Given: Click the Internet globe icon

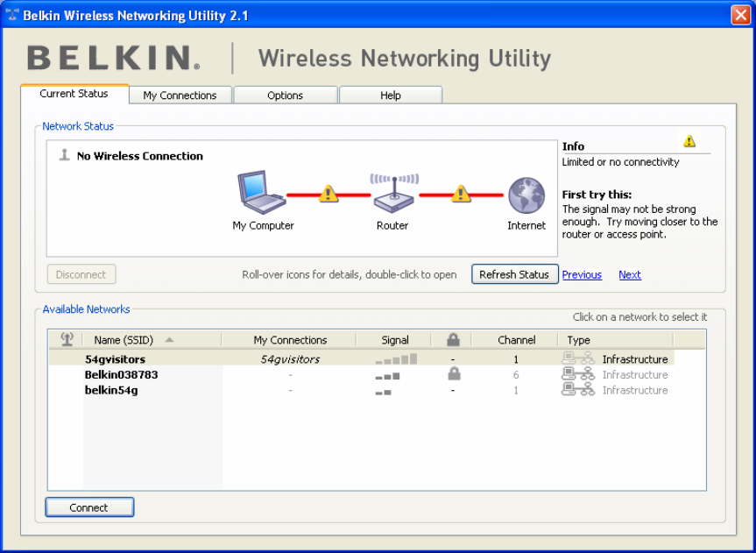Looking at the screenshot, I should [x=526, y=195].
